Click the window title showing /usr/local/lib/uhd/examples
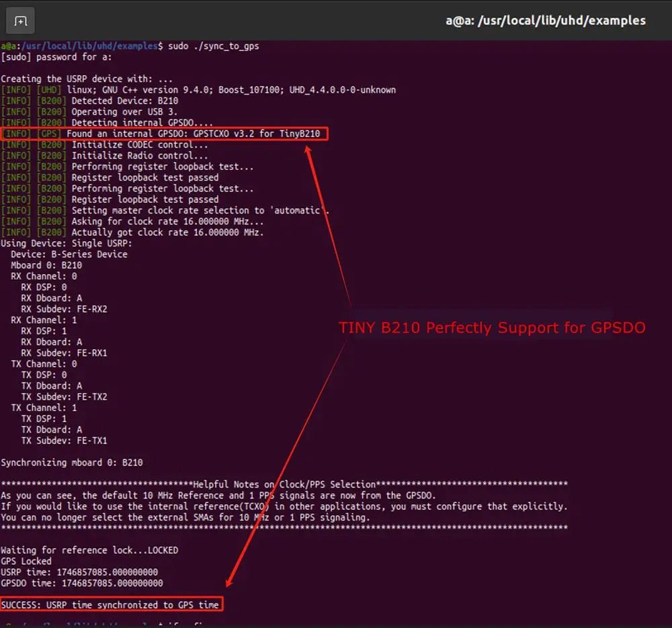672x628 pixels. (x=545, y=21)
